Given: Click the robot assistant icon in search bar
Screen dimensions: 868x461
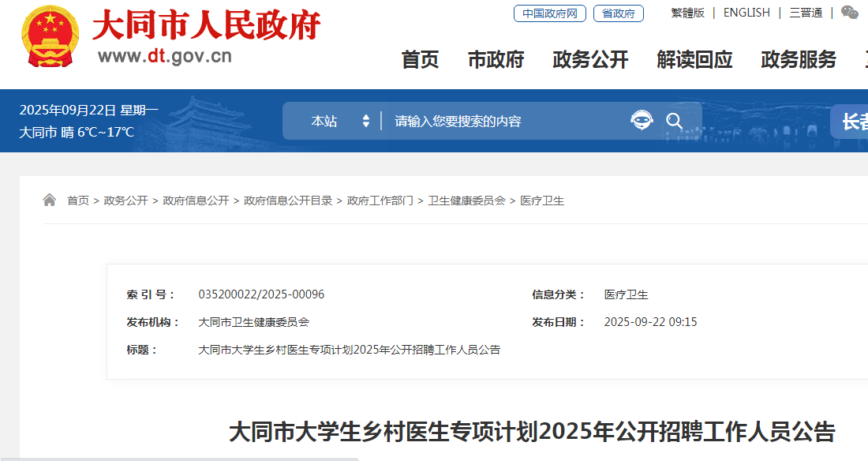Looking at the screenshot, I should point(642,121).
